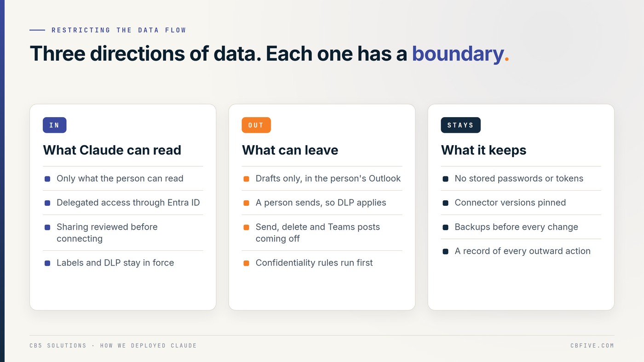644x362 pixels.
Task: Click the 'CB5 Solutions' footer text
Action: tap(58, 345)
